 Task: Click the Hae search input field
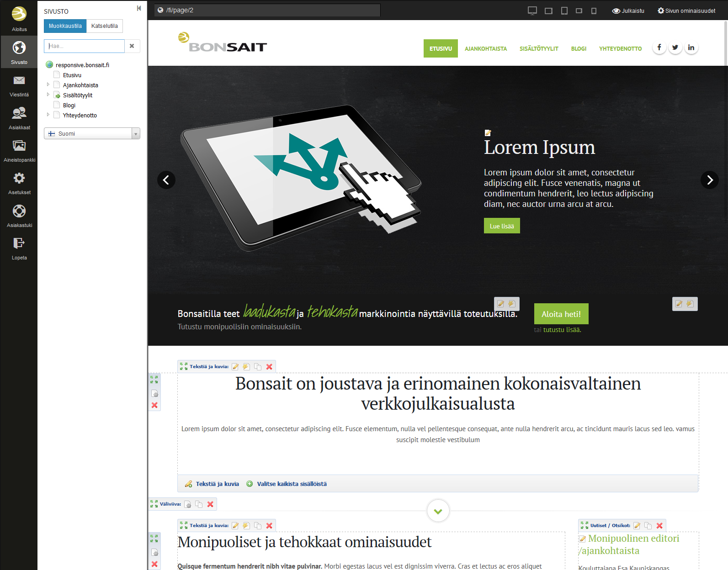[84, 46]
